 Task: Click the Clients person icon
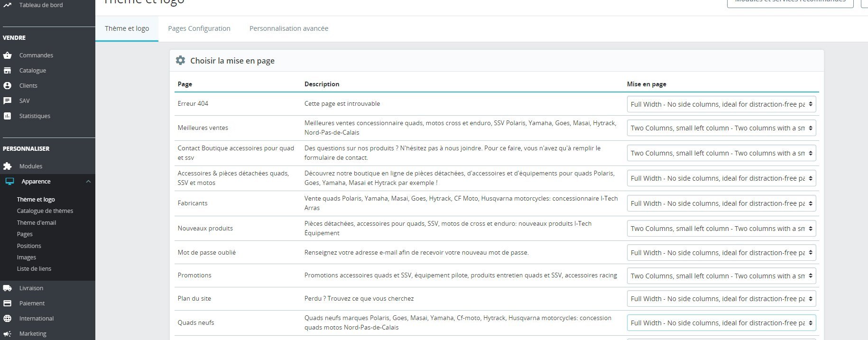7,86
